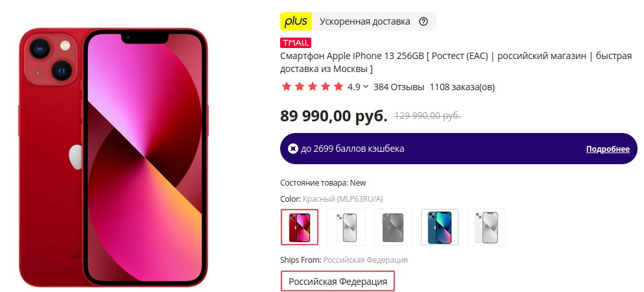Choose the gray iPhone color option
This screenshot has width=644, height=292.
[x=393, y=227]
